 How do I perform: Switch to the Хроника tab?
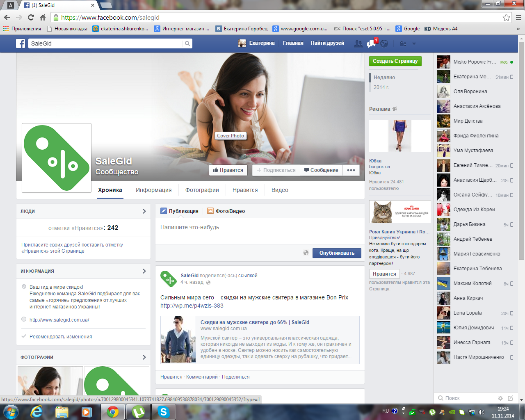click(x=110, y=190)
